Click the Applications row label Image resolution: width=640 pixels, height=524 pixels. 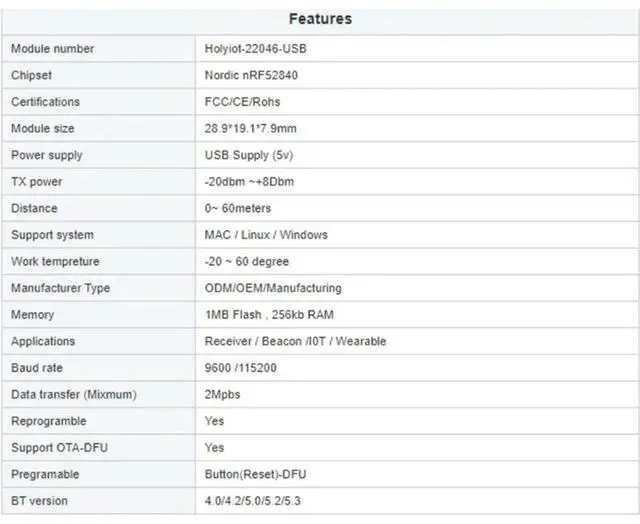43,341
